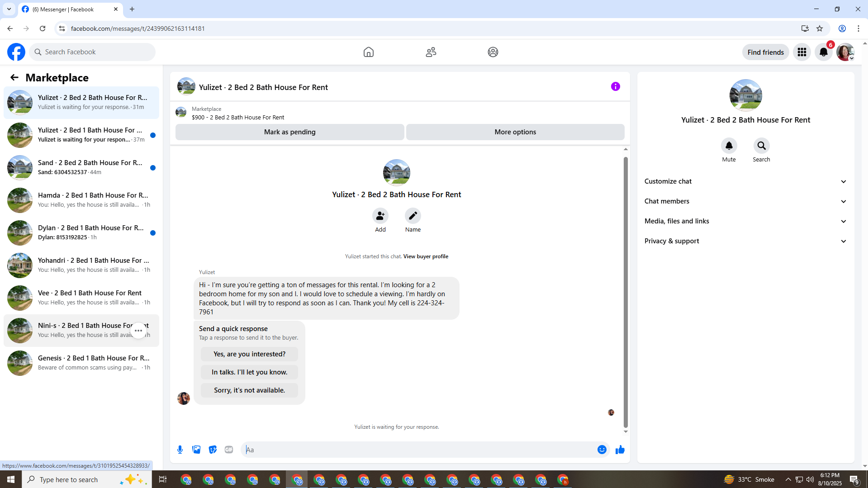
Task: Open the Home feed icon
Action: tap(369, 52)
